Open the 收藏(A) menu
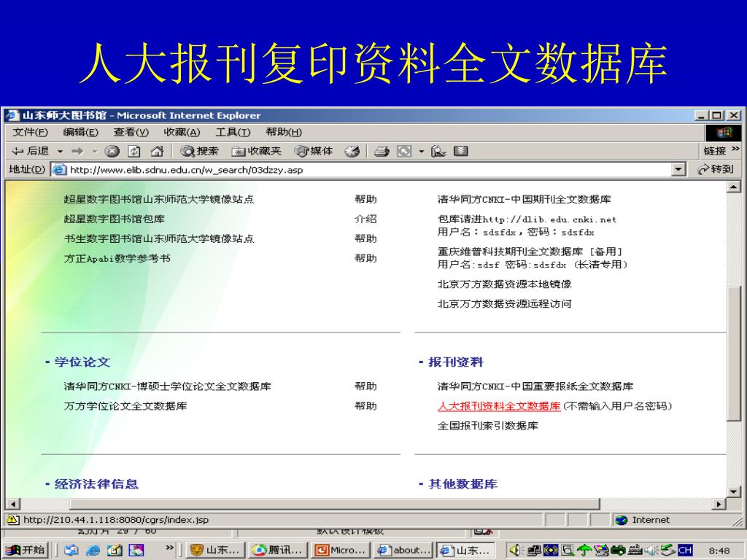This screenshot has width=747, height=560. [182, 133]
